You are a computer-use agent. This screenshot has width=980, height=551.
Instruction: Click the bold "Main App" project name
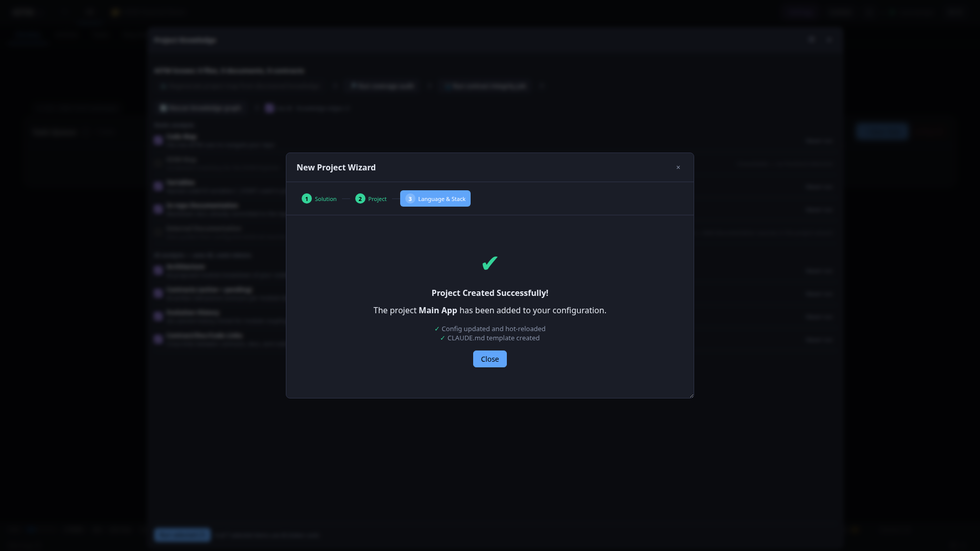tap(438, 310)
